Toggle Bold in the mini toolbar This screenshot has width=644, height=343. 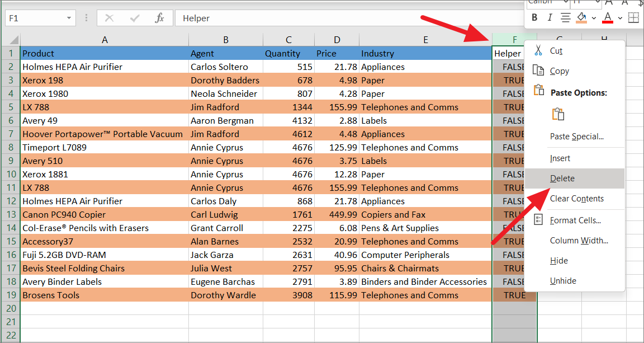[534, 18]
